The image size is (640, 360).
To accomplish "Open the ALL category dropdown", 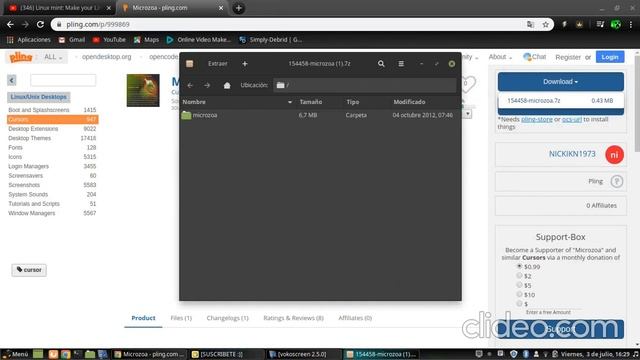I will [53, 57].
